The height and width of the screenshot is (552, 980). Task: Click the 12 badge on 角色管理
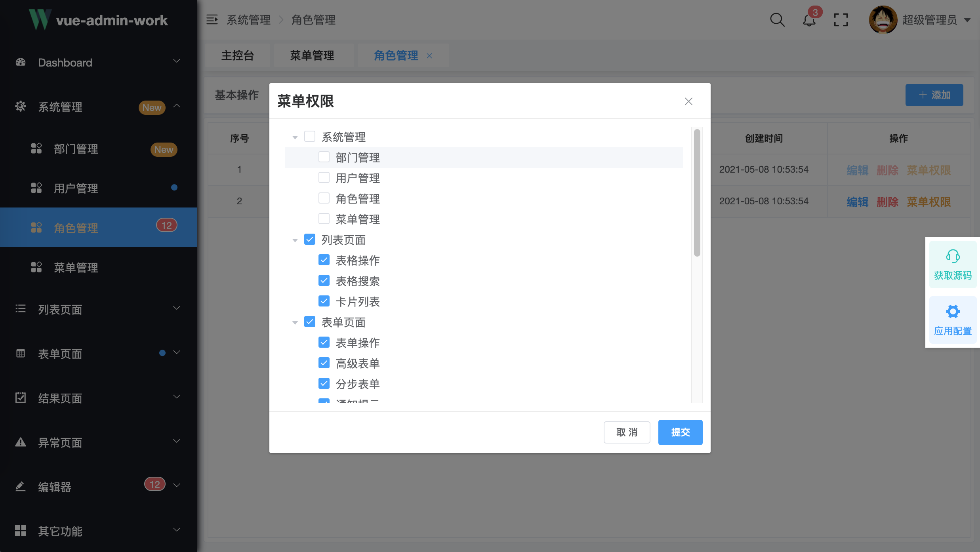[167, 225]
